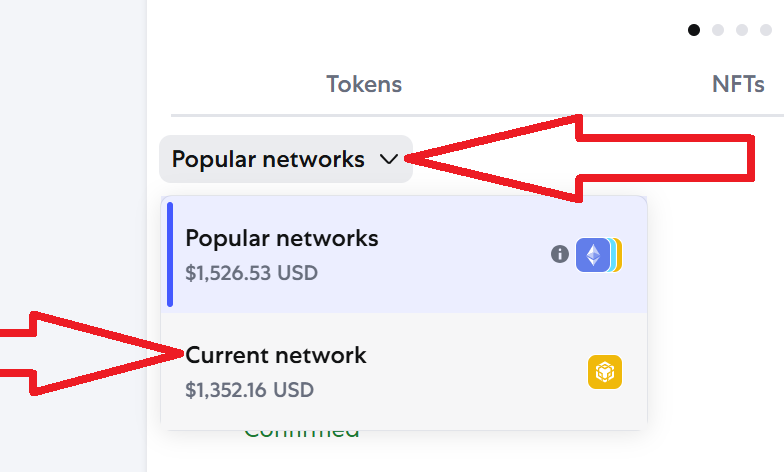Select the second carousel dot
Image resolution: width=784 pixels, height=472 pixels.
pos(718,30)
